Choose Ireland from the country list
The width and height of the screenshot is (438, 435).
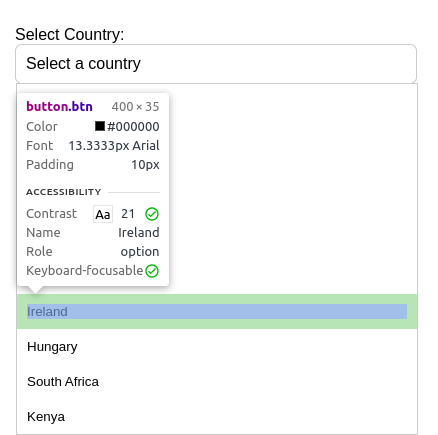[217, 312]
